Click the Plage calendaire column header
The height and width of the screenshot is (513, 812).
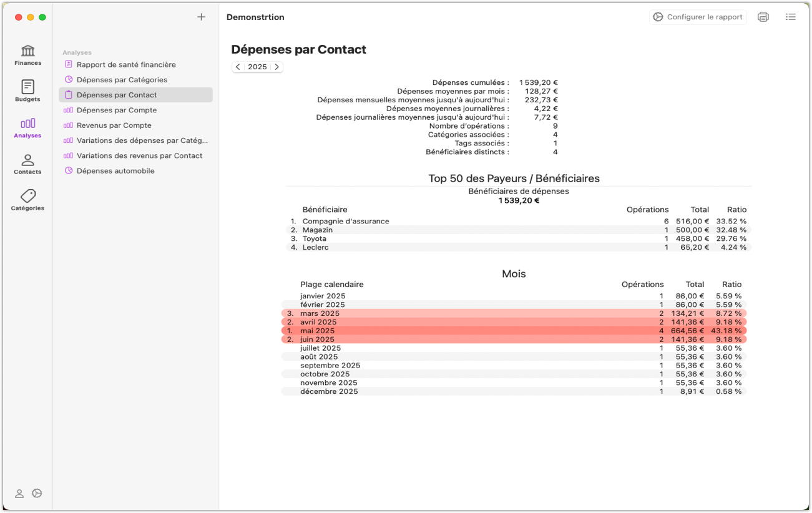[332, 285]
